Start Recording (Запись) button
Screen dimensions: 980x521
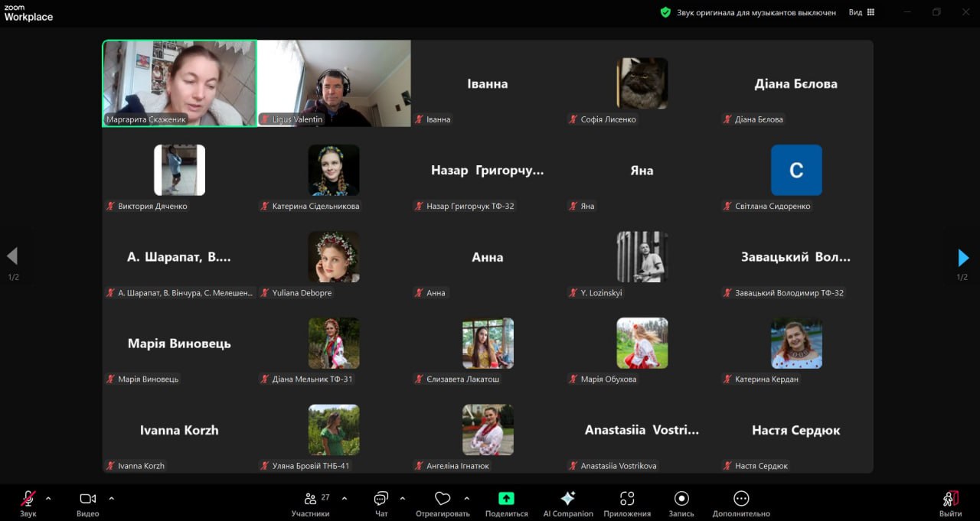pos(681,499)
